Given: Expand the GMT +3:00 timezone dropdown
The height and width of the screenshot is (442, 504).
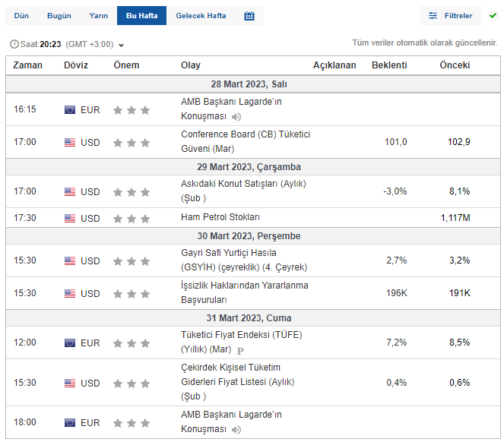Looking at the screenshot, I should 122,46.
